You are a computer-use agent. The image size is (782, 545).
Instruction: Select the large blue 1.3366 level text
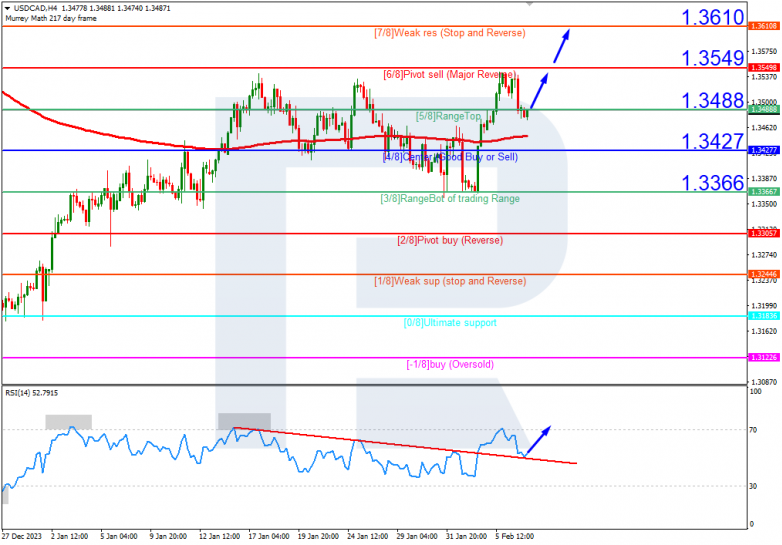click(x=713, y=183)
